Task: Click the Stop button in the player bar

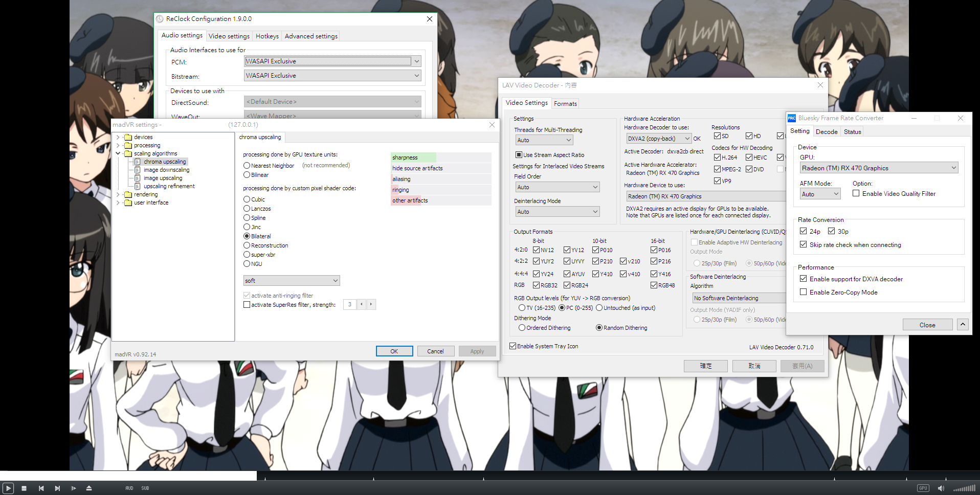Action: click(x=24, y=488)
